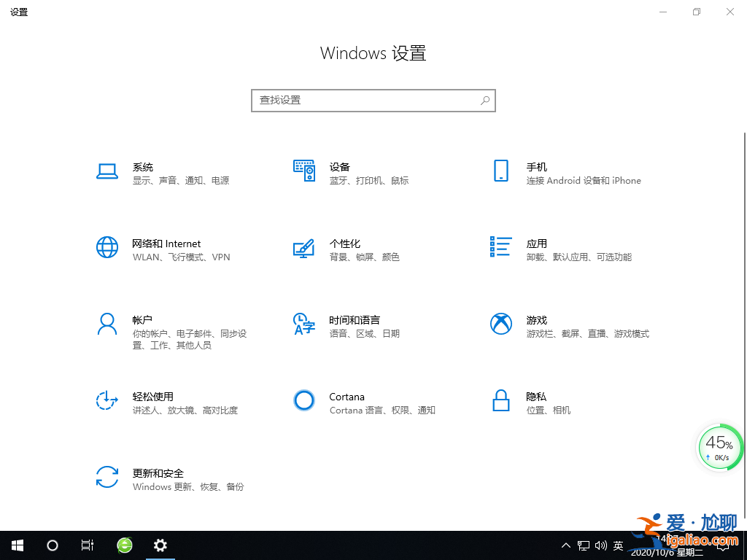Open the 帐户 accounts settings
Image resolution: width=747 pixels, height=560 pixels.
[x=143, y=326]
